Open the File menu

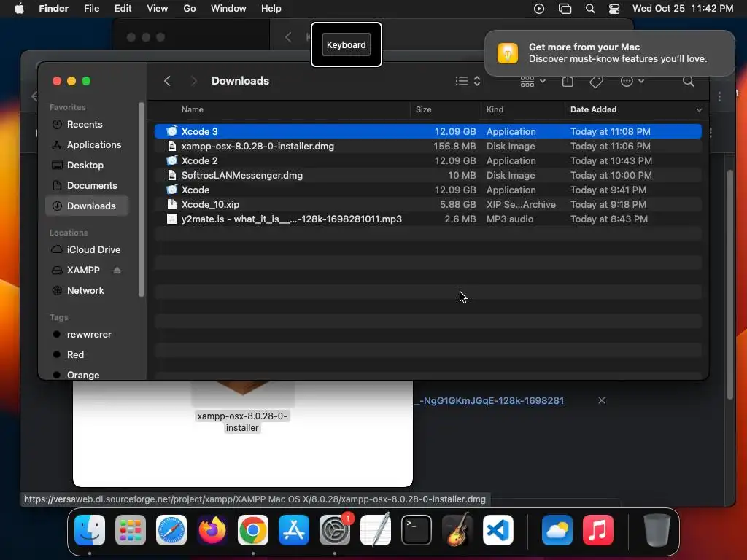click(91, 9)
